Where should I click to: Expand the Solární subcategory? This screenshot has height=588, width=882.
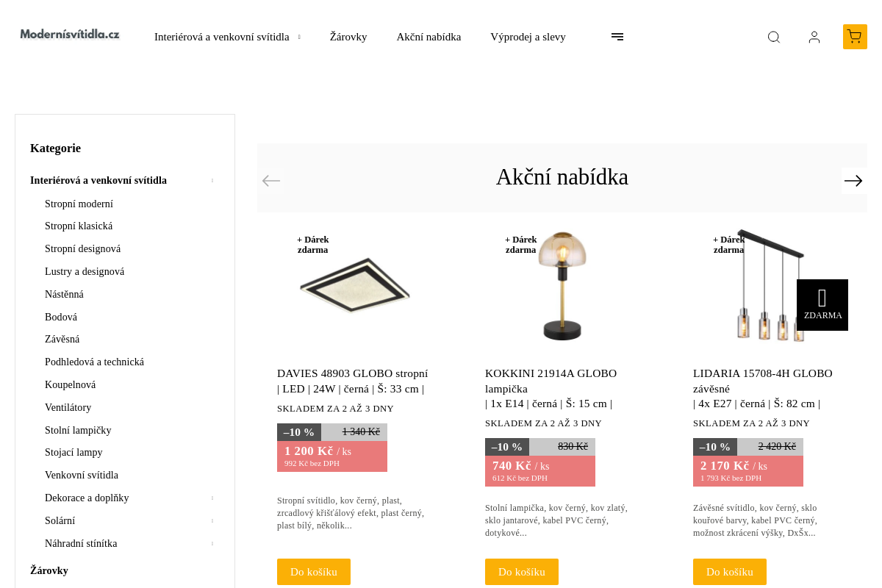point(212,521)
